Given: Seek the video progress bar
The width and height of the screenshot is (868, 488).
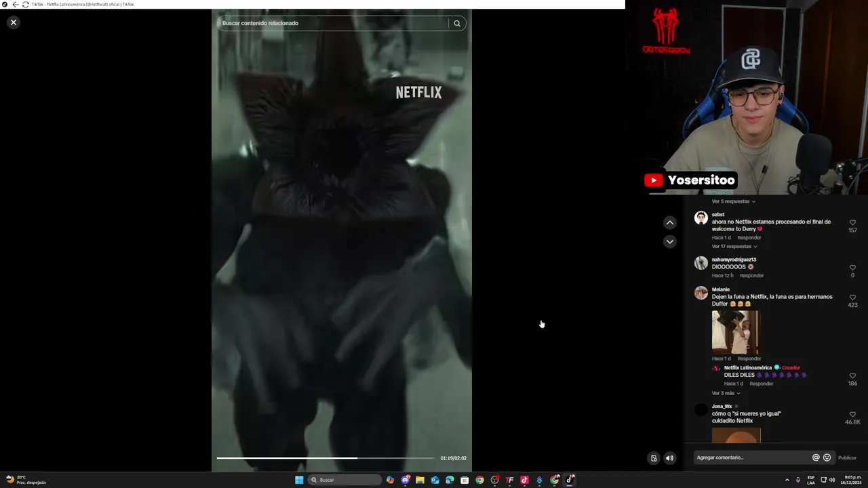Looking at the screenshot, I should pos(325,458).
